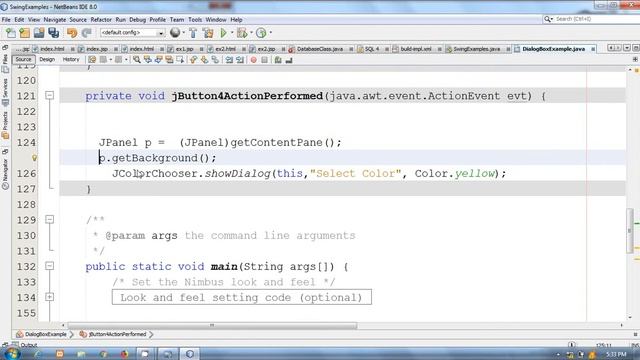640x360 pixels.
Task: Click Previous Bookmark icon
Action: (x=193, y=60)
